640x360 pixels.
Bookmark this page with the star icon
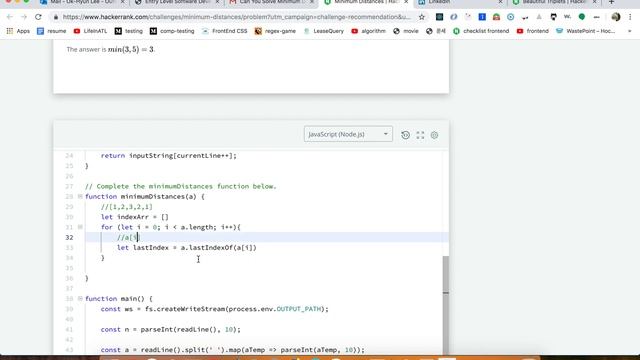click(x=422, y=17)
